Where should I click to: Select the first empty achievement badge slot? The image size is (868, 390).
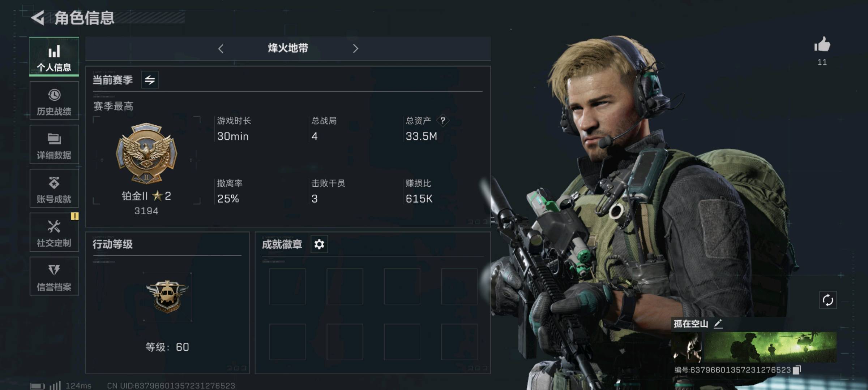tap(287, 286)
